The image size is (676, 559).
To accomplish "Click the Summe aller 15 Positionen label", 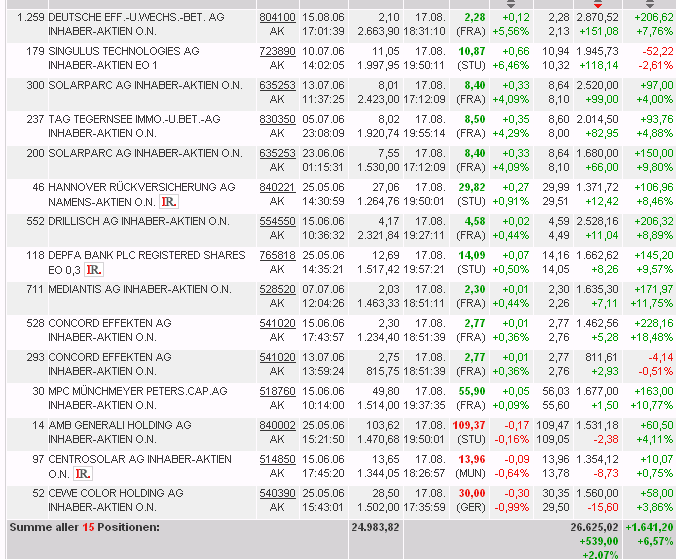I will coord(84,528).
